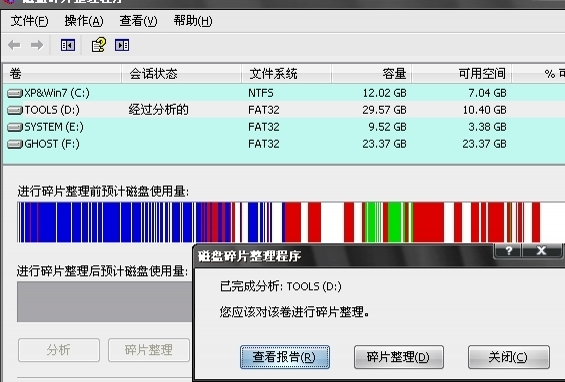Close the defragmenter dialog with X

tap(541, 250)
